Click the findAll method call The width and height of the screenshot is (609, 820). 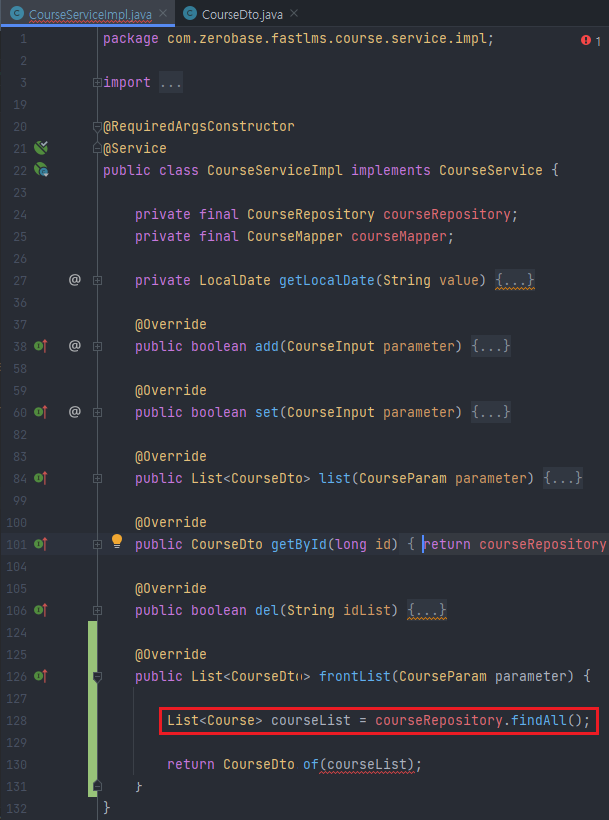(x=538, y=721)
